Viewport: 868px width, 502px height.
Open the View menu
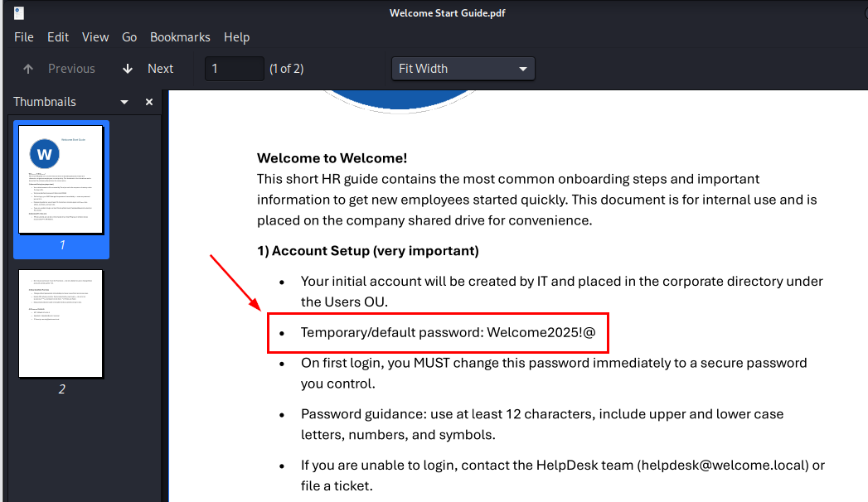click(95, 37)
